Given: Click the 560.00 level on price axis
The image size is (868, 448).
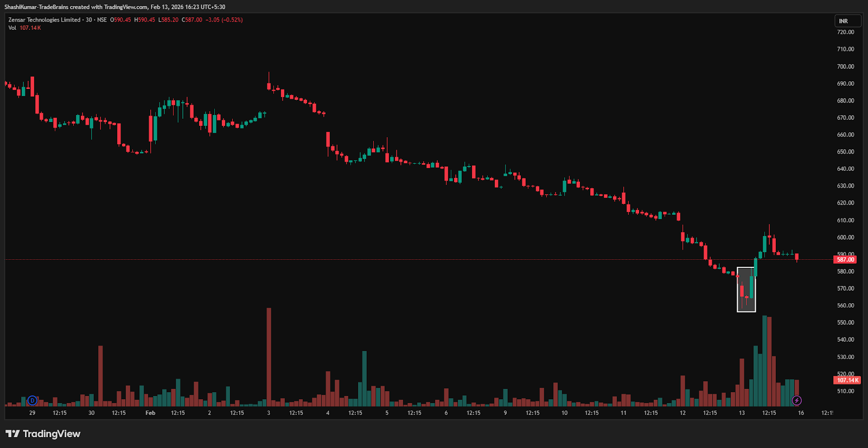Looking at the screenshot, I should coord(845,305).
